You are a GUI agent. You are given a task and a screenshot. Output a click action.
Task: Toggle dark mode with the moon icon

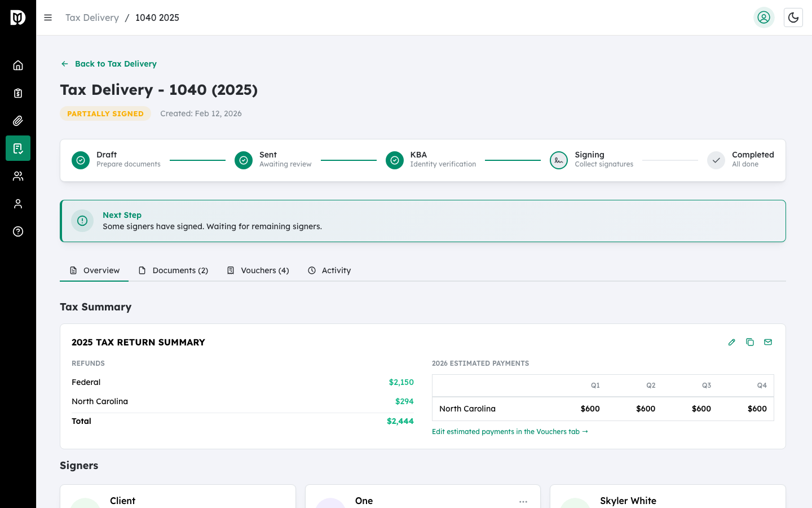click(793, 17)
